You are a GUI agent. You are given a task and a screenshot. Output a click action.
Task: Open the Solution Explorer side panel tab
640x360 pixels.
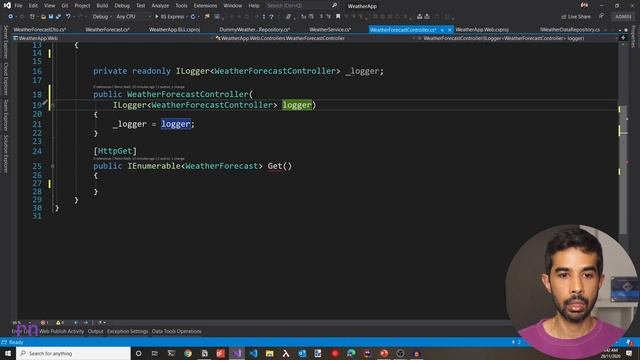[5, 154]
